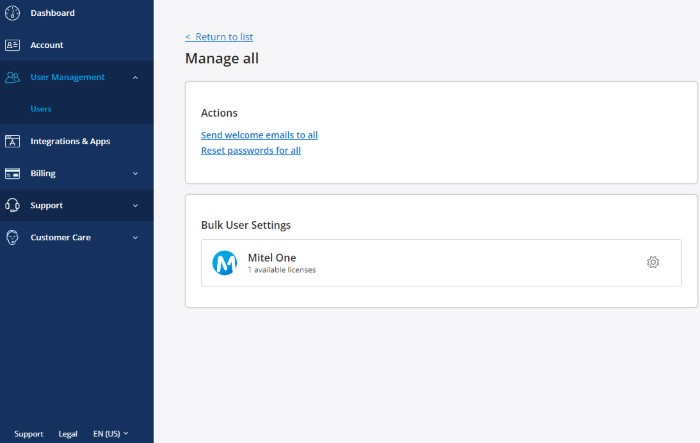Expand the Billing section chevron

(x=135, y=173)
